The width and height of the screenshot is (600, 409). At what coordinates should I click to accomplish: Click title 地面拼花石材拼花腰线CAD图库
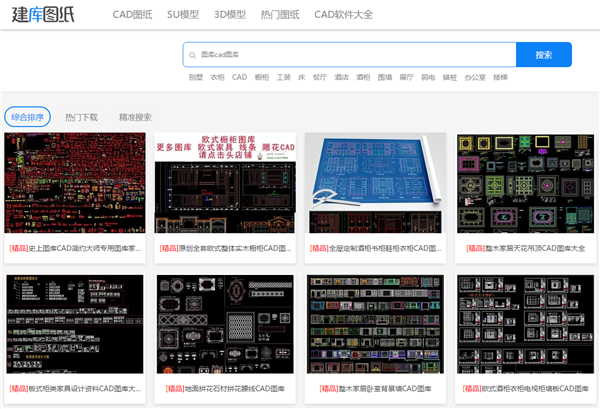(225, 389)
